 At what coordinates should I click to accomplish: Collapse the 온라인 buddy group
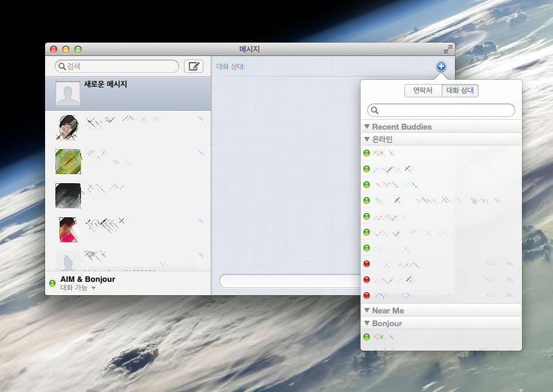(367, 139)
